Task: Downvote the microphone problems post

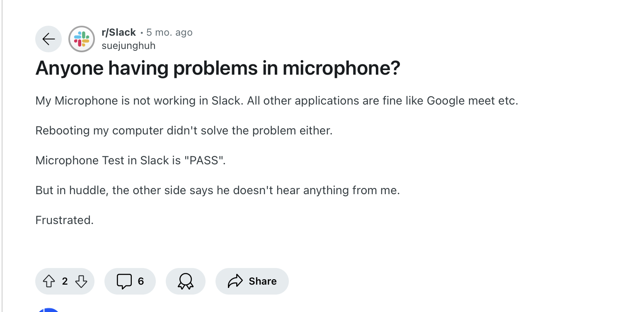Action: pyautogui.click(x=81, y=281)
